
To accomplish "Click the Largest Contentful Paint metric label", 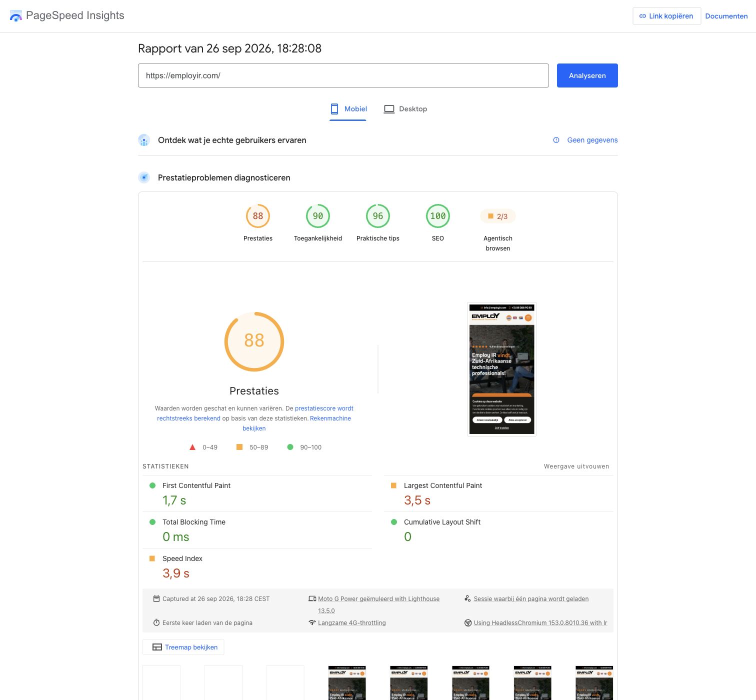I will tap(443, 485).
